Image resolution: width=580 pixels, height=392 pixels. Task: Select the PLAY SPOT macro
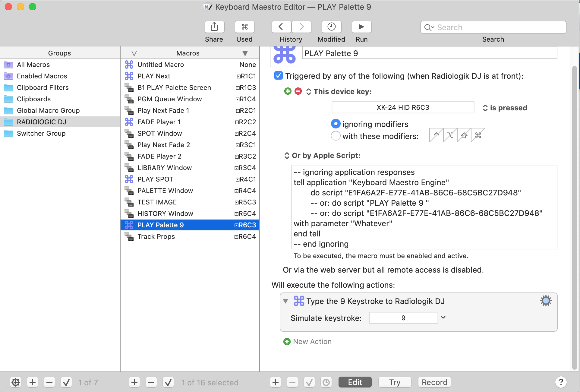[x=190, y=179]
